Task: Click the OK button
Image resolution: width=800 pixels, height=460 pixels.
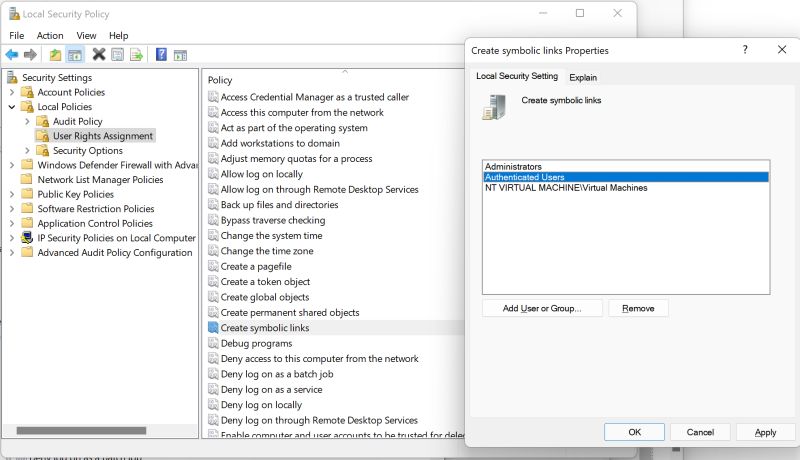Action: [x=634, y=432]
